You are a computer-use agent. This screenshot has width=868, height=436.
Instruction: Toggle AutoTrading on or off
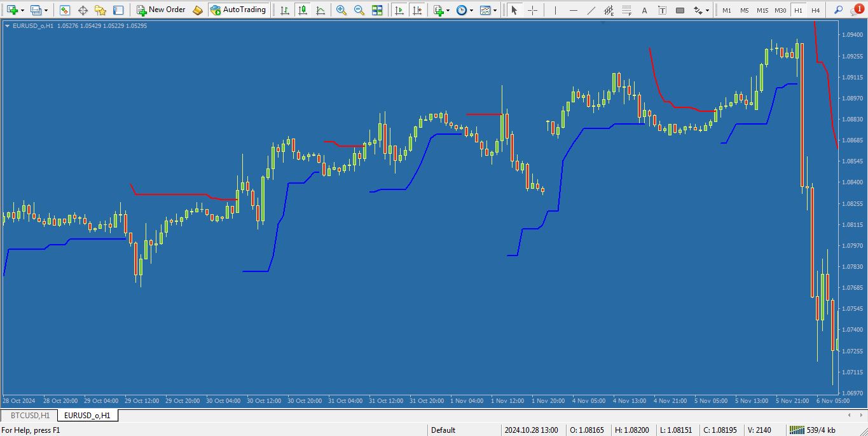click(240, 10)
